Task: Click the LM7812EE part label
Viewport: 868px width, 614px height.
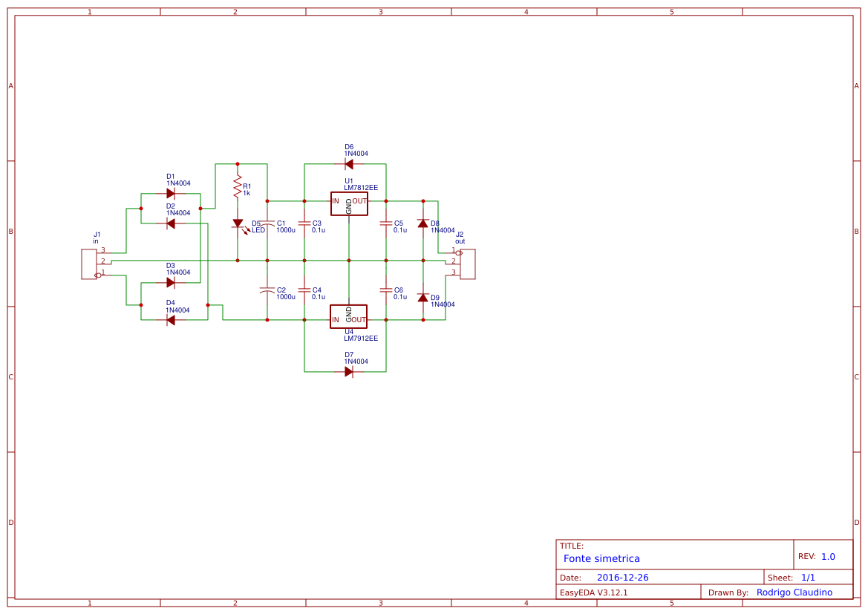Action: point(361,188)
